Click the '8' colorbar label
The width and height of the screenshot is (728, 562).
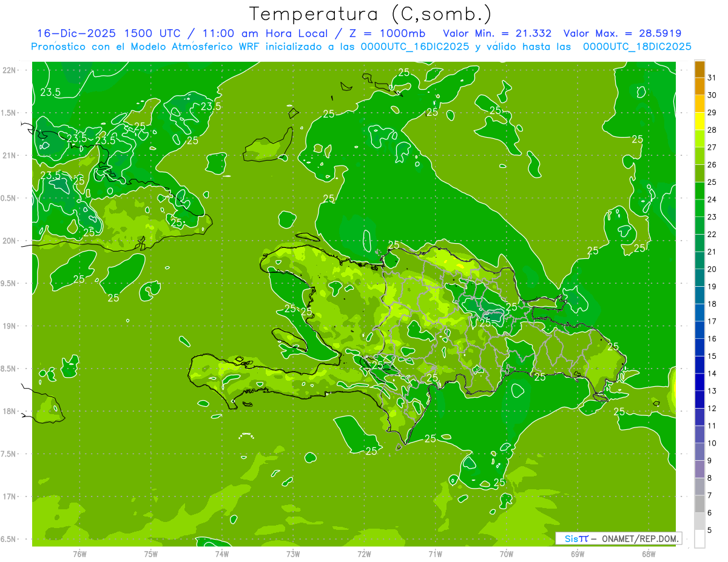(x=710, y=478)
